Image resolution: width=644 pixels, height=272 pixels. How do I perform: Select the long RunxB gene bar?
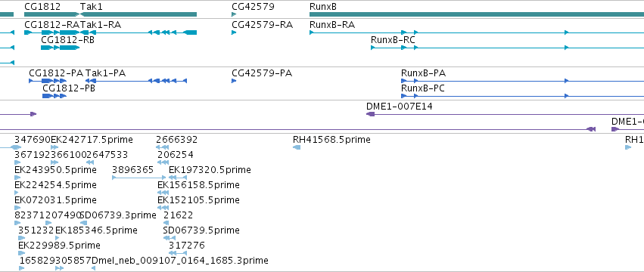point(477,14)
